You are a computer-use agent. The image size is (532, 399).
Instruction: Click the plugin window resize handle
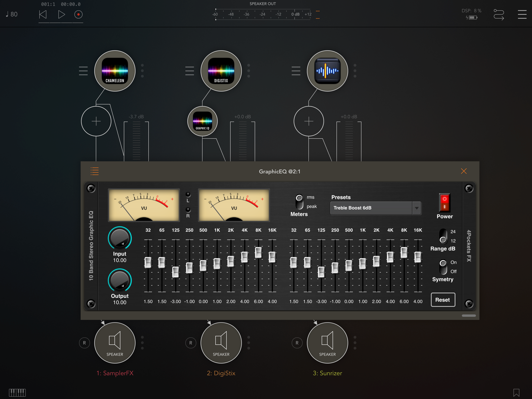(469, 315)
